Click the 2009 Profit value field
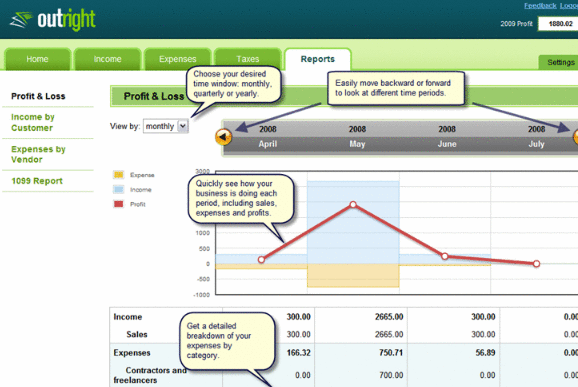 (x=558, y=24)
